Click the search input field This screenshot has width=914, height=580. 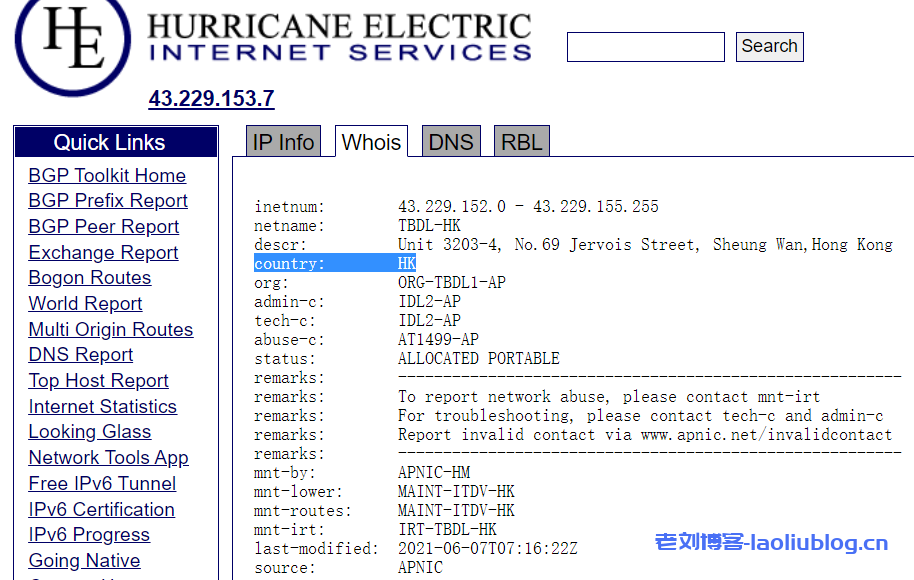(645, 46)
